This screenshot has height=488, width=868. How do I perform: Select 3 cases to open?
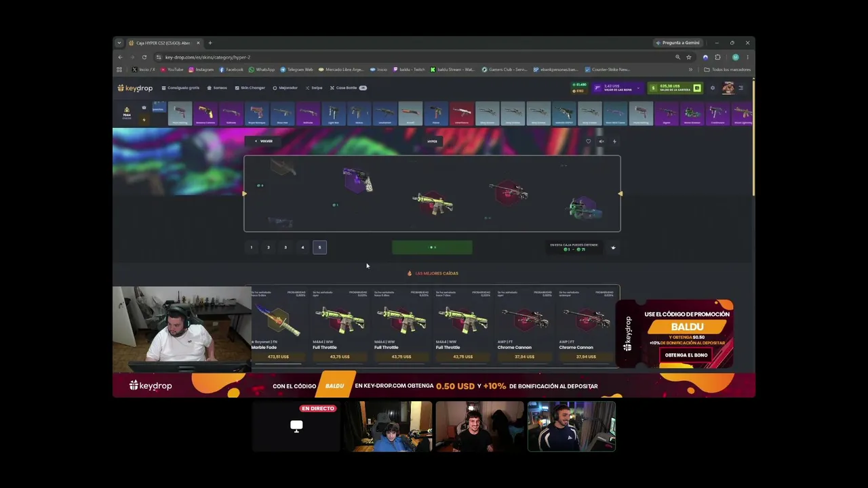pos(285,247)
